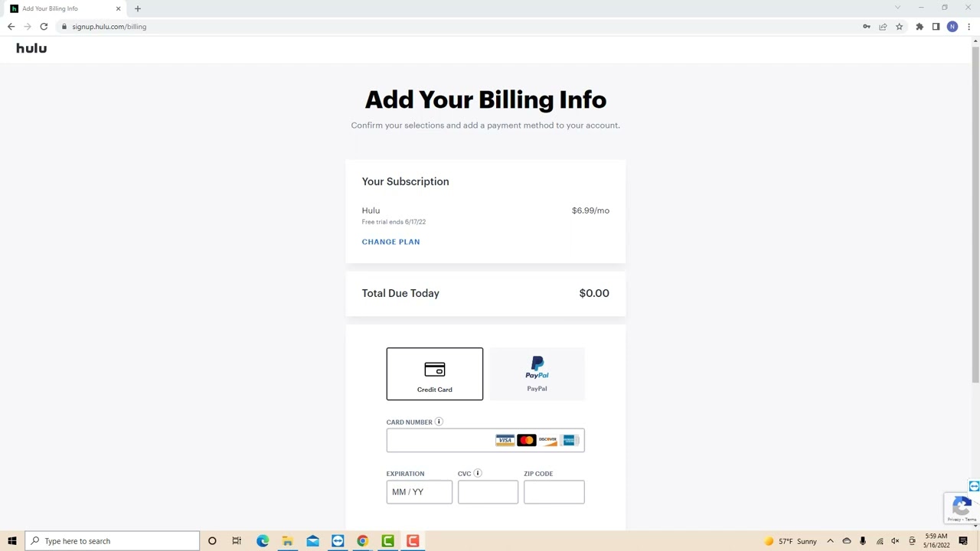Open the taskbar clock showing 5:59 AM

[x=936, y=541]
